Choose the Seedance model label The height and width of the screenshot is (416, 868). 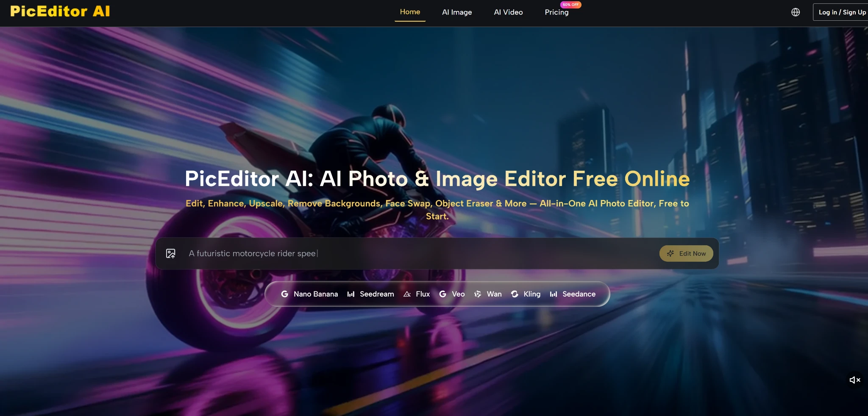point(579,294)
